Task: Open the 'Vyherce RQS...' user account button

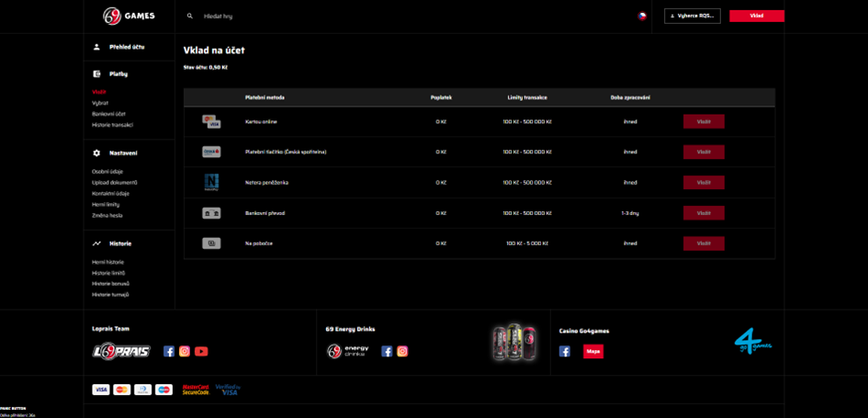Action: pos(692,16)
